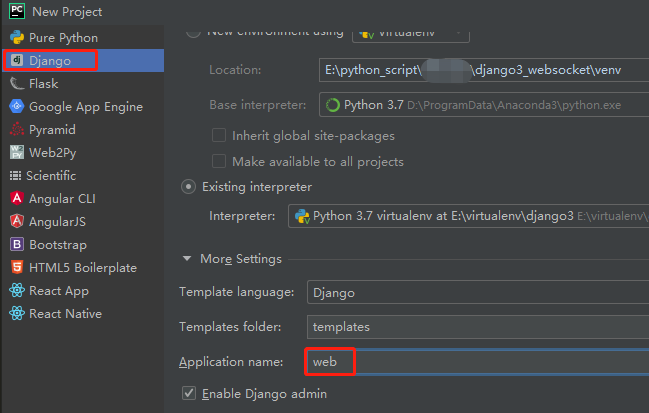Click the React App atom icon

coord(17,291)
